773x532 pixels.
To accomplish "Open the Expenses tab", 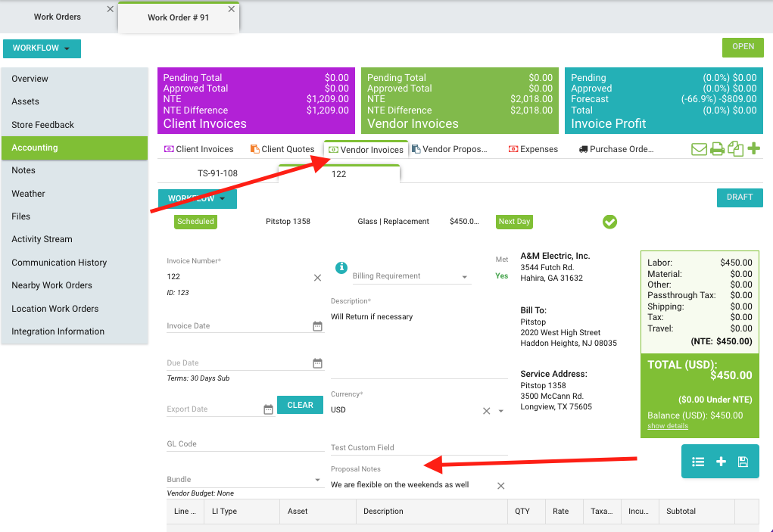I will (x=533, y=149).
